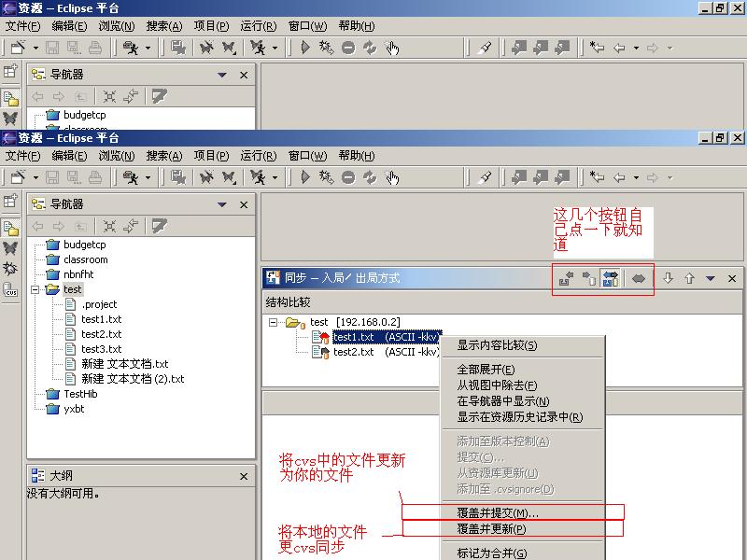
Task: Click Open Perspective icon in the front Eclipse window
Action: click(10, 201)
